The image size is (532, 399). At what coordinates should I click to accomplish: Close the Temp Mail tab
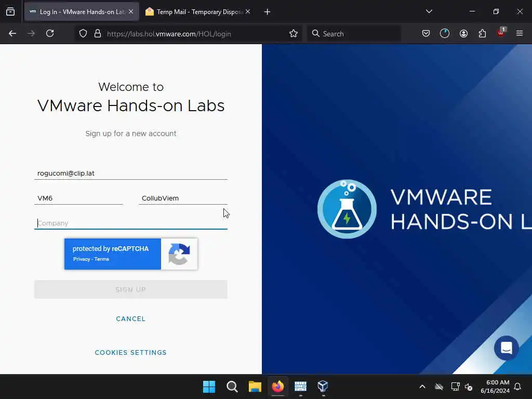click(x=248, y=11)
